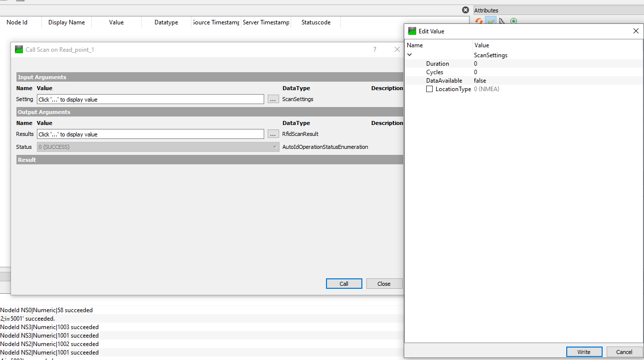The image size is (644, 360).
Task: Click the Server Timestamp column header
Action: pos(266,22)
